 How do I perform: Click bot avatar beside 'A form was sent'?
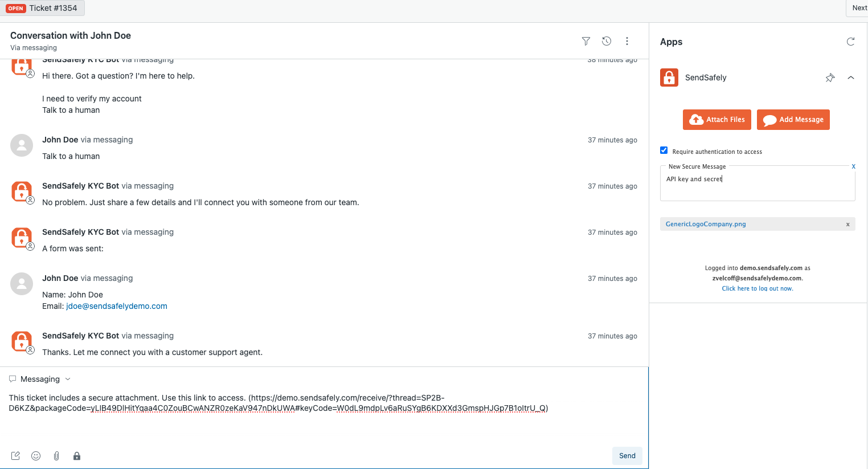[x=22, y=238]
